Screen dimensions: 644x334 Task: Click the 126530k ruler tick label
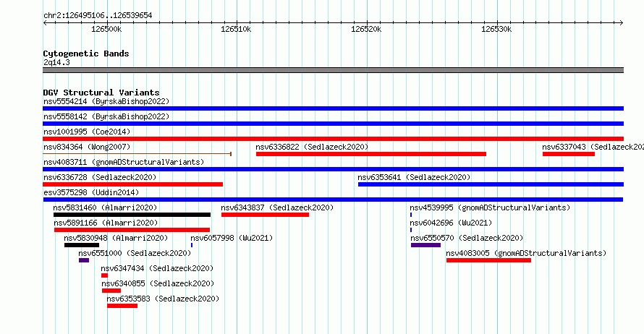point(496,29)
